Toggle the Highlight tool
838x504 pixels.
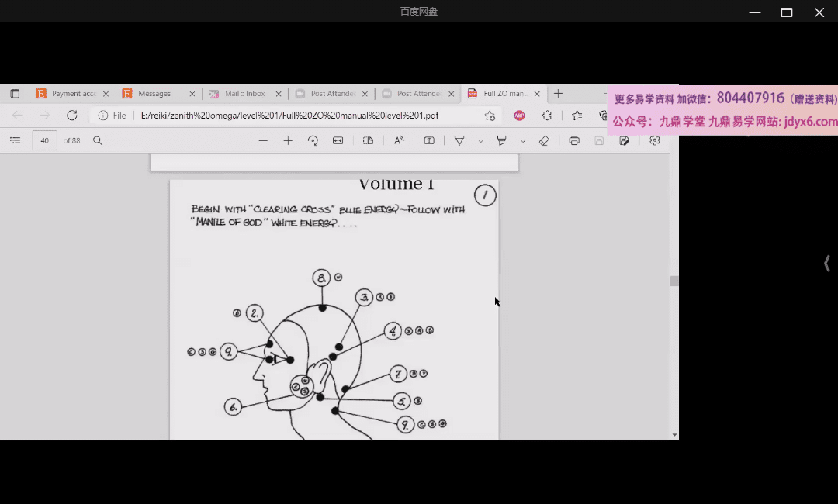[x=502, y=140]
